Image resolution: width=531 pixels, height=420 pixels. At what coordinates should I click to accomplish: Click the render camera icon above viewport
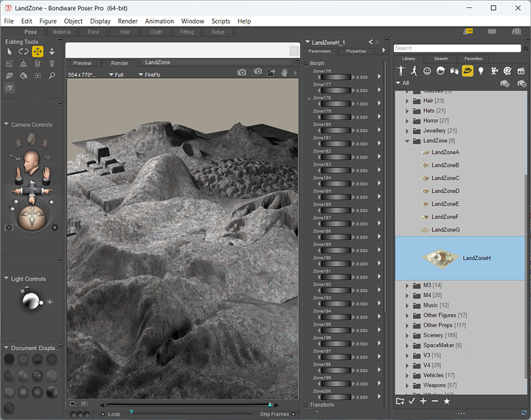click(x=242, y=72)
